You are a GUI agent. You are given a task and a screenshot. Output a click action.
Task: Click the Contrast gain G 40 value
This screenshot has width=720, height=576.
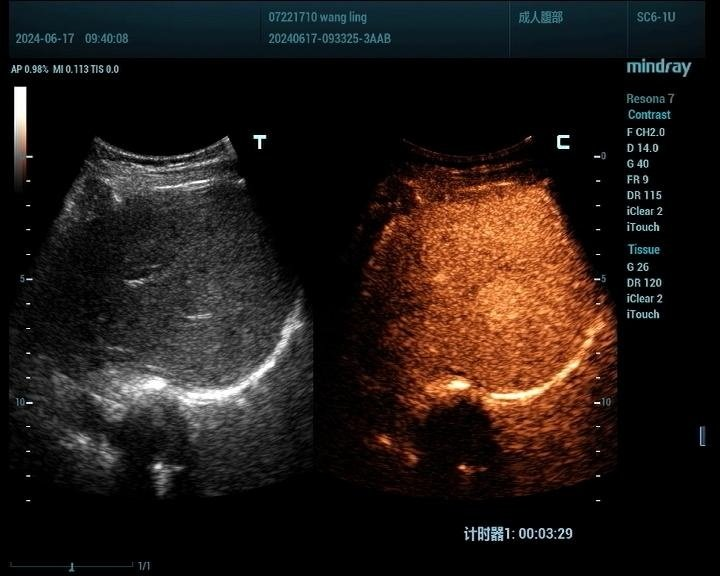coord(638,164)
